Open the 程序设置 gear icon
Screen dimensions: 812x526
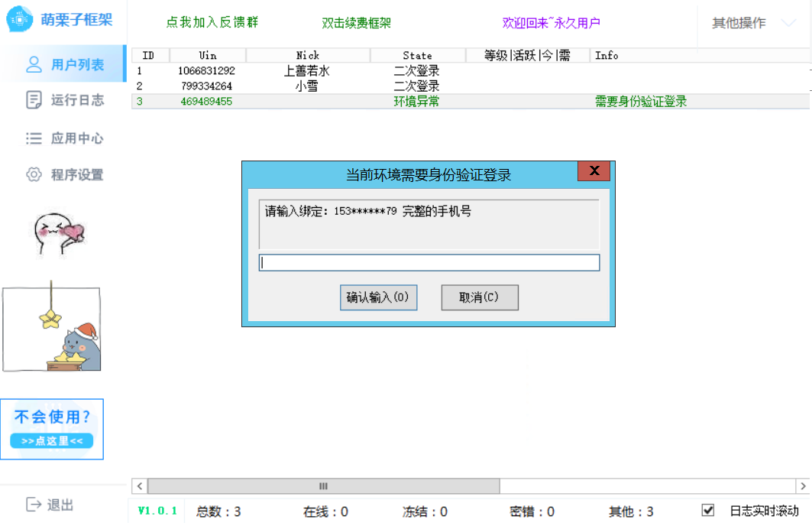click(x=34, y=174)
